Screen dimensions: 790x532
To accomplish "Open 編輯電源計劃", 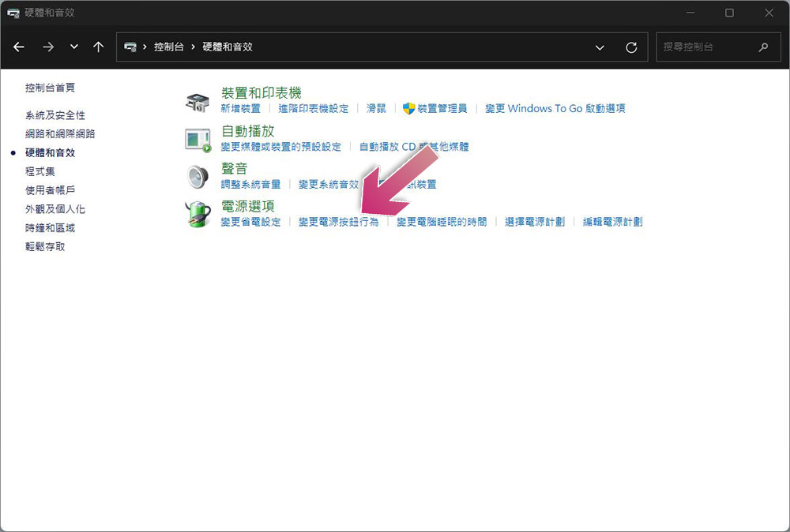I will (613, 222).
